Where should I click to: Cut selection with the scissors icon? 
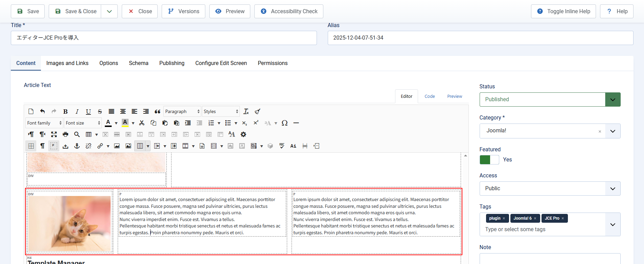tap(142, 123)
